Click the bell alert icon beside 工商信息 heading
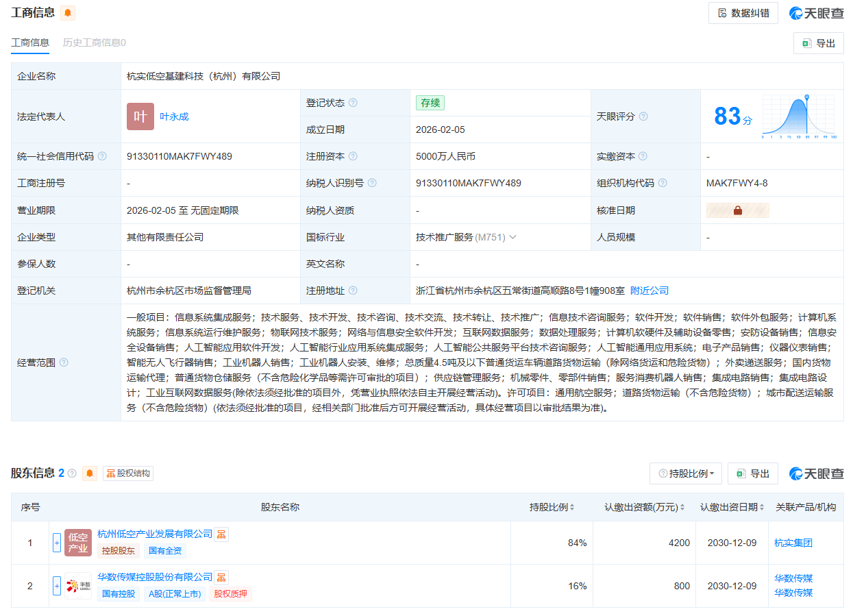 [68, 13]
